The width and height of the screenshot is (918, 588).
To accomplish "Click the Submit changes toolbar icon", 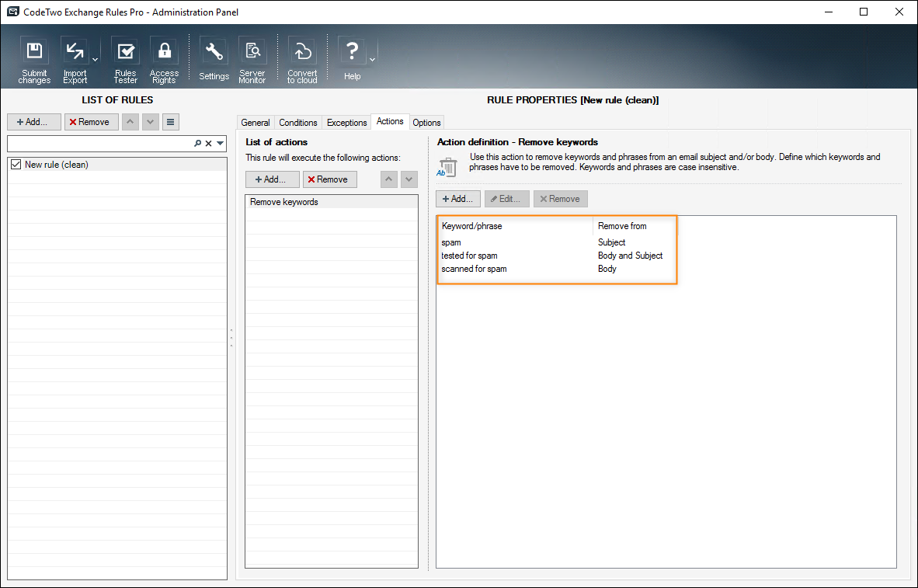I will (x=34, y=61).
